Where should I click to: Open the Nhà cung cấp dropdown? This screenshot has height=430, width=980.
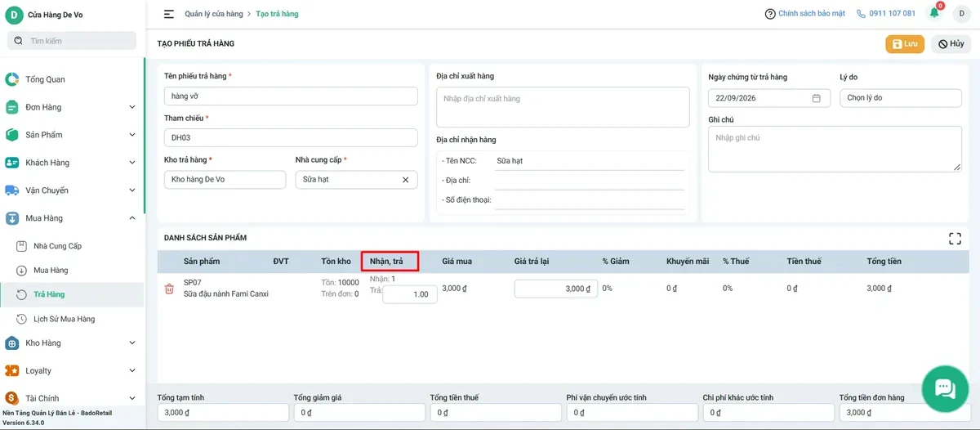click(356, 180)
